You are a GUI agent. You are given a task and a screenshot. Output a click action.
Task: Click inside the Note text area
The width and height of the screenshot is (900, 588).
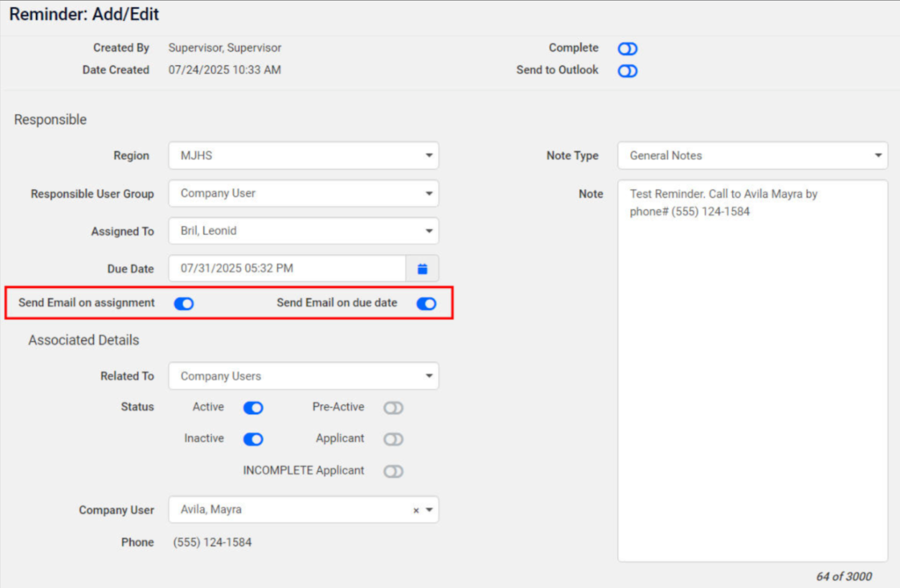[752, 369]
